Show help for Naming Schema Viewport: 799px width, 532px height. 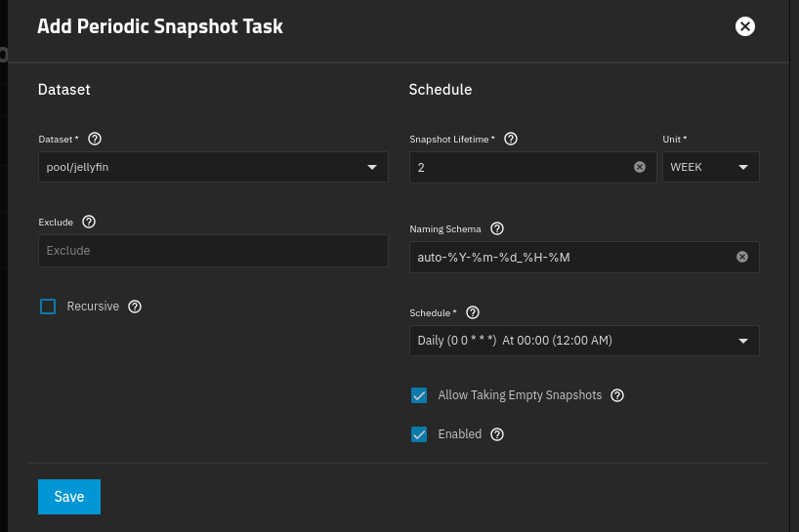click(497, 228)
